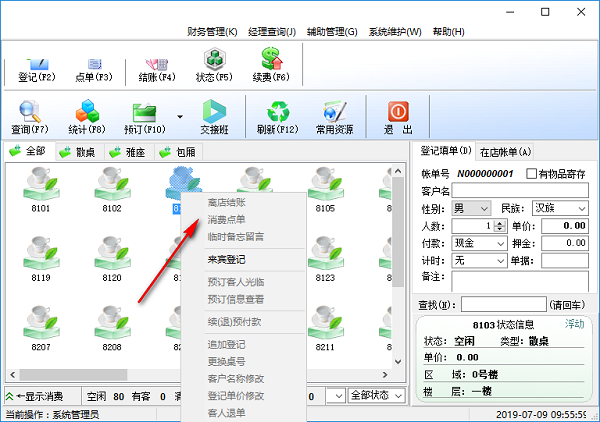Switch to the 包厢 table tab

[179, 152]
